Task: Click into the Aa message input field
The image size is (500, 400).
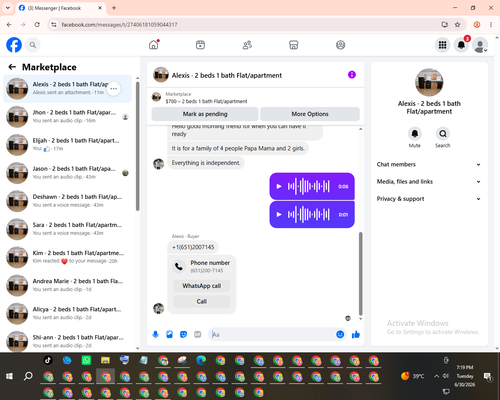Action: (x=272, y=334)
